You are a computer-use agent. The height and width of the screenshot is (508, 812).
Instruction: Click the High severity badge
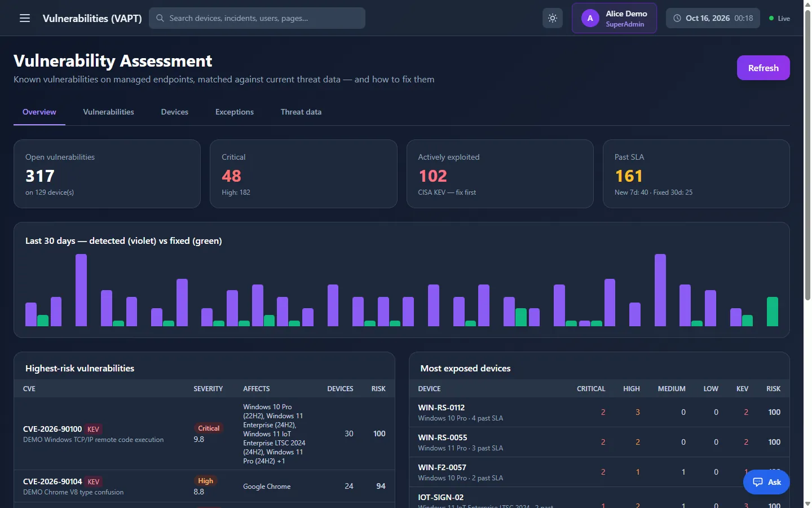tap(206, 481)
